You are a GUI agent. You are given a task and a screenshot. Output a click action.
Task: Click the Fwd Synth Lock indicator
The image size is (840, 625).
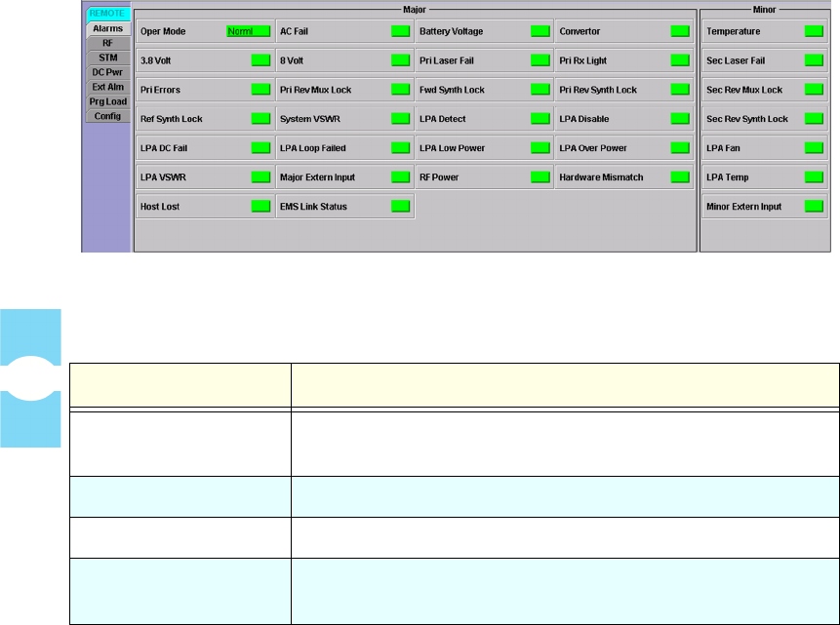540,90
